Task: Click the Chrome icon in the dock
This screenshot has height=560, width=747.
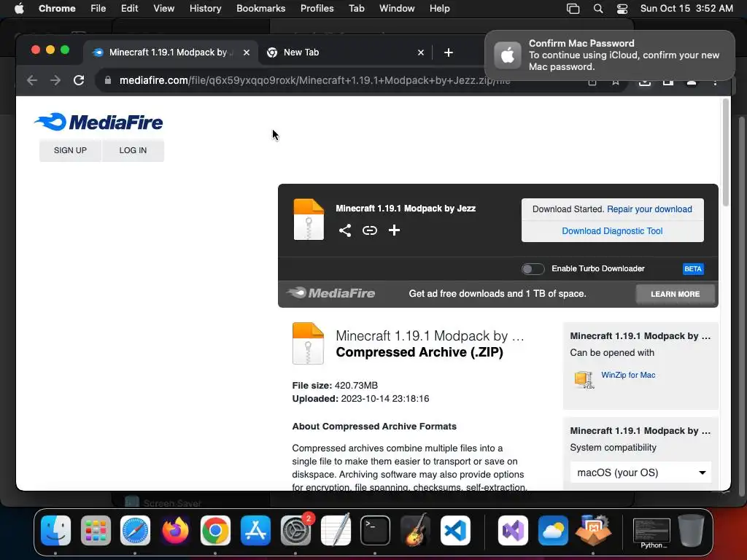Action: pyautogui.click(x=215, y=531)
